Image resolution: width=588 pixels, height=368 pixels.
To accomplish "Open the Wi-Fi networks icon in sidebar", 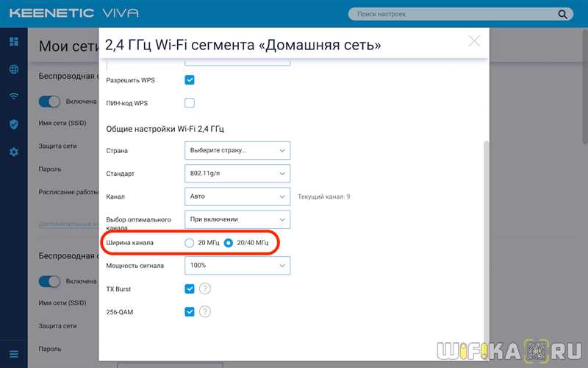I will pyautogui.click(x=14, y=96).
